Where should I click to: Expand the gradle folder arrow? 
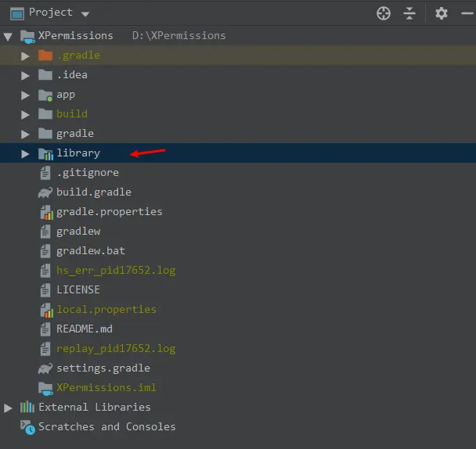tap(25, 134)
